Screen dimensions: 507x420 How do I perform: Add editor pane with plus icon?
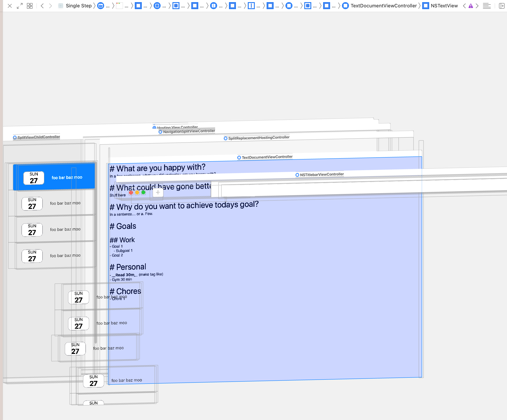(x=501, y=6)
